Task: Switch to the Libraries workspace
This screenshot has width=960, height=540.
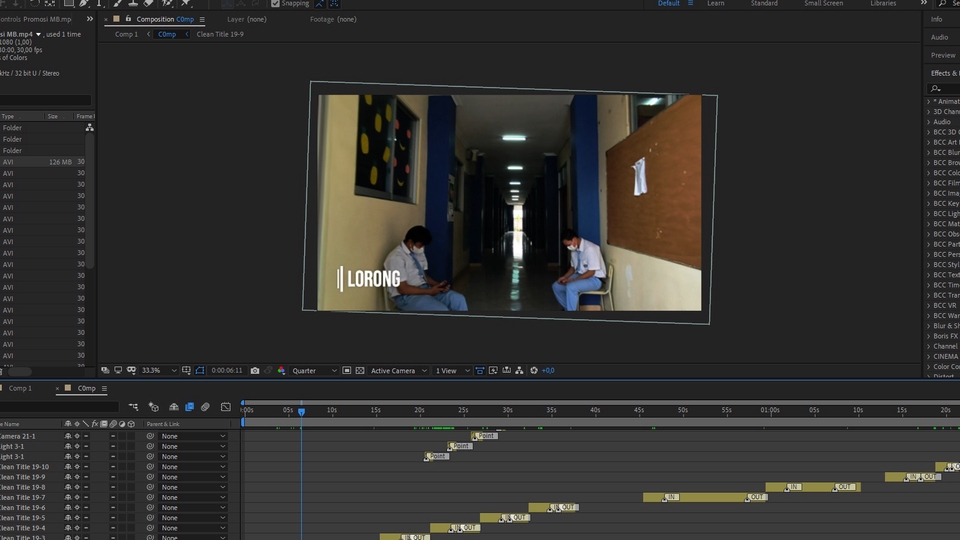Action: 883,3
